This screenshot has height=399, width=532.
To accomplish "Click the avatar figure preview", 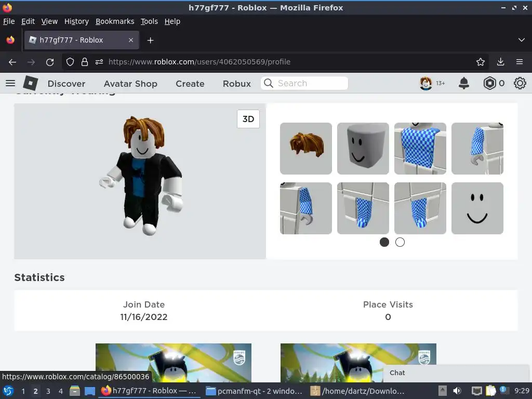I will click(x=141, y=176).
